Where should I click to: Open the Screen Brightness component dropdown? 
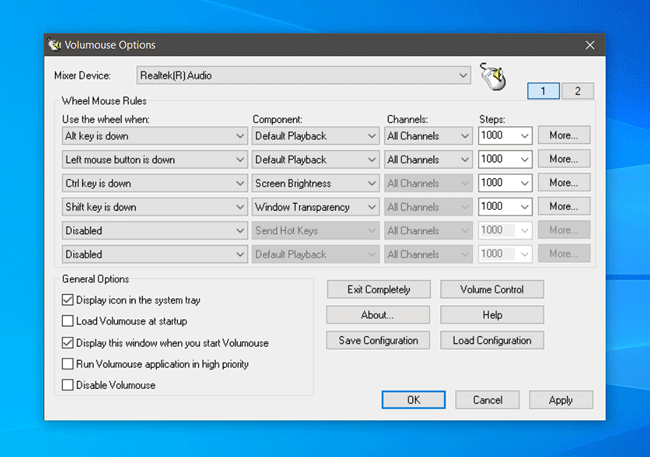click(315, 183)
